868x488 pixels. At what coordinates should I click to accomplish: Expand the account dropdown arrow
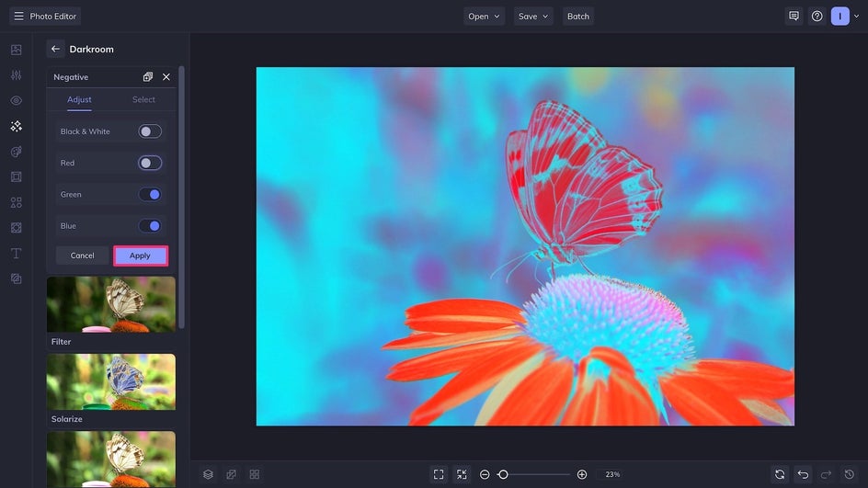[x=857, y=16]
